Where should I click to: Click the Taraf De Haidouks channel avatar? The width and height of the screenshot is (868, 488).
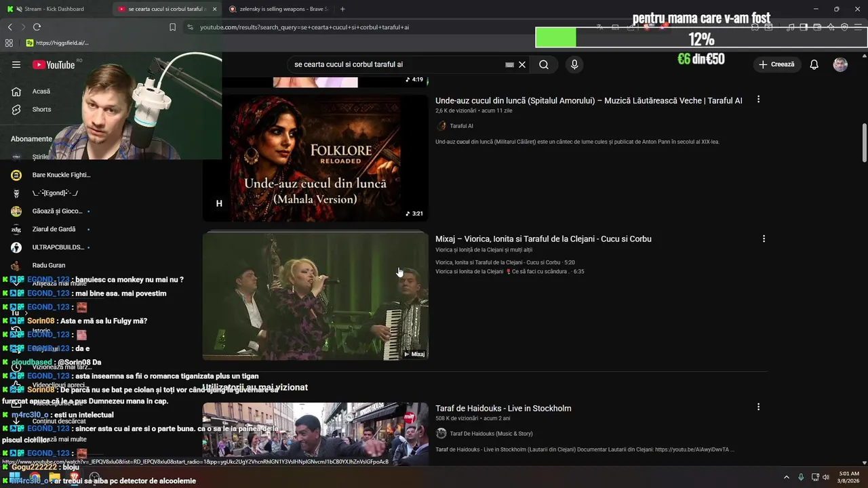click(441, 434)
